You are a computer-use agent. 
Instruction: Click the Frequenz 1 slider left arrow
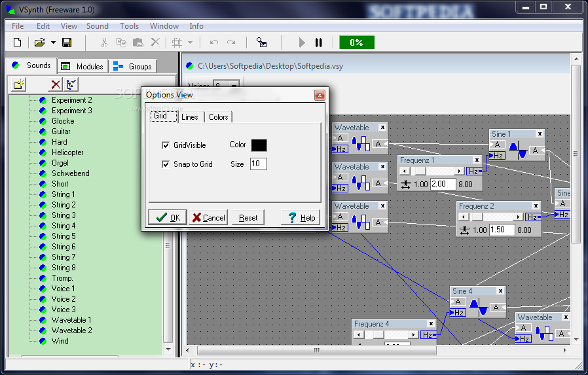pos(404,171)
